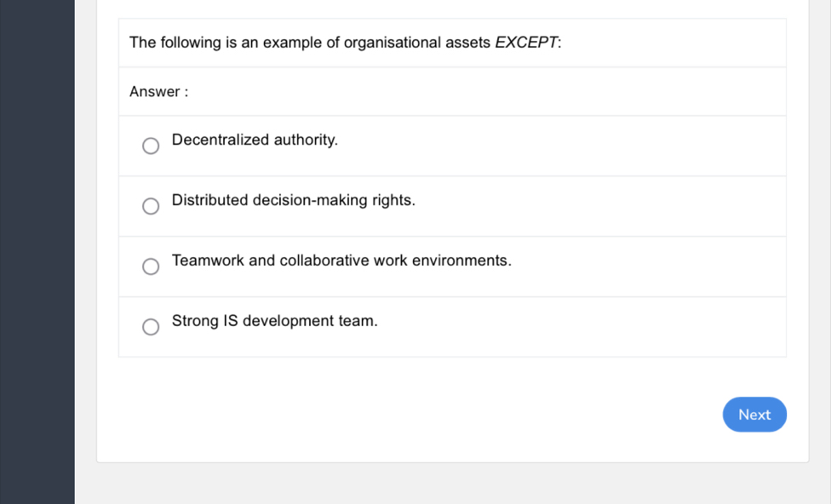831x504 pixels.
Task: Click the italic word "EXCEPT" in the question
Action: pyautogui.click(x=526, y=43)
